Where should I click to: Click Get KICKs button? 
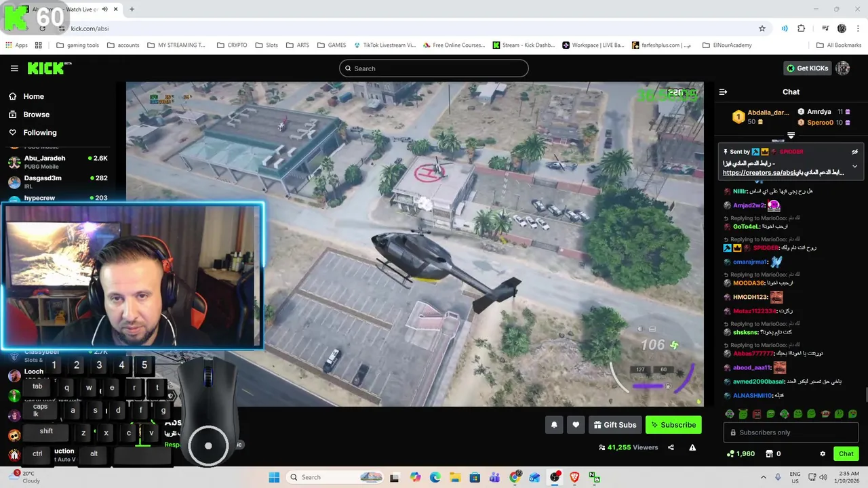807,68
